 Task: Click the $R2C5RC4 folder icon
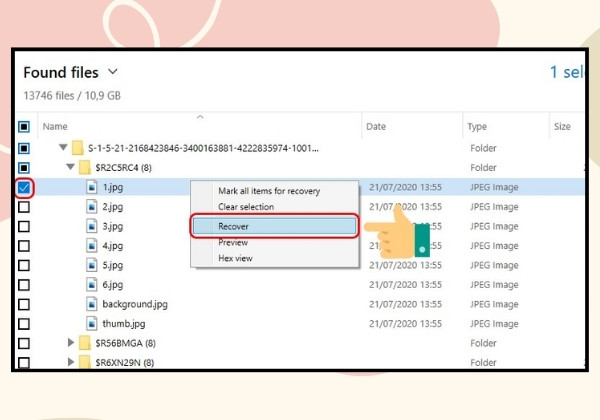(85, 168)
